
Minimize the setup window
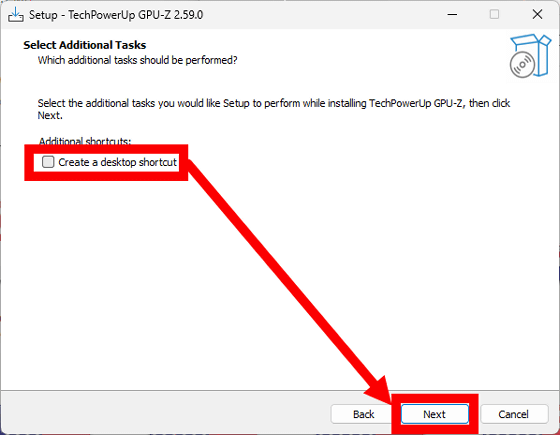tap(452, 15)
